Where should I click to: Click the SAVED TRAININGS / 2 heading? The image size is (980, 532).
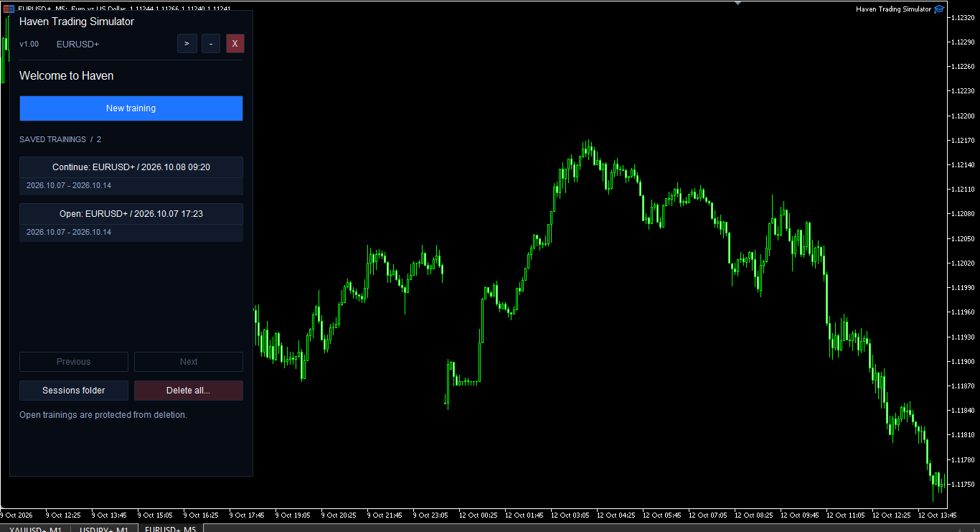[x=60, y=140]
